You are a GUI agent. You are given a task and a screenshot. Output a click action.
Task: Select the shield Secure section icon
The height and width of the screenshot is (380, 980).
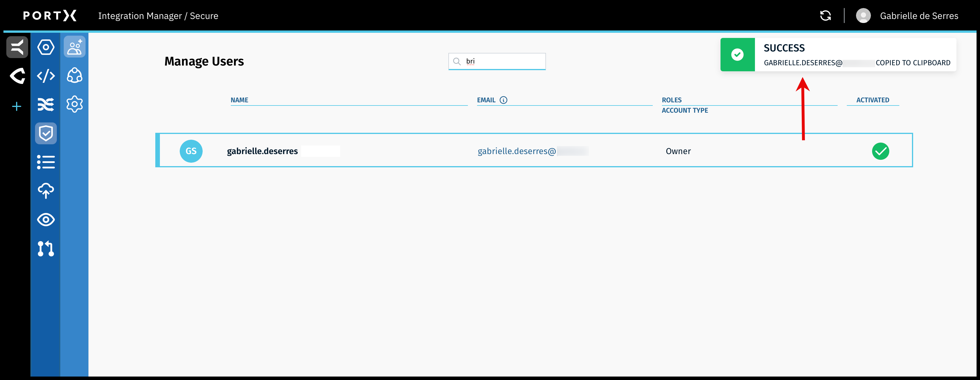point(46,133)
